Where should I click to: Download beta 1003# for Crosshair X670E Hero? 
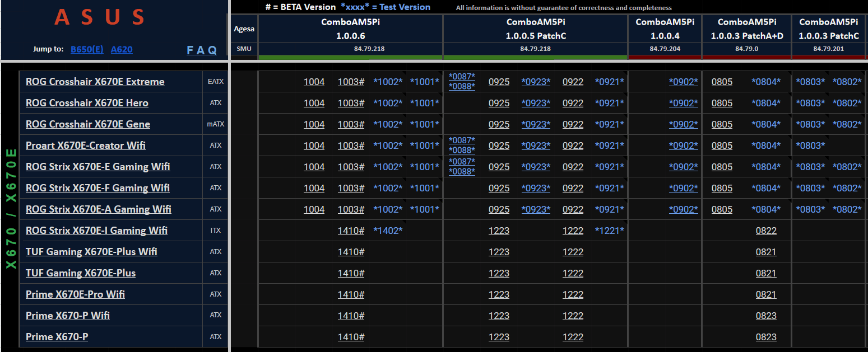click(x=351, y=103)
